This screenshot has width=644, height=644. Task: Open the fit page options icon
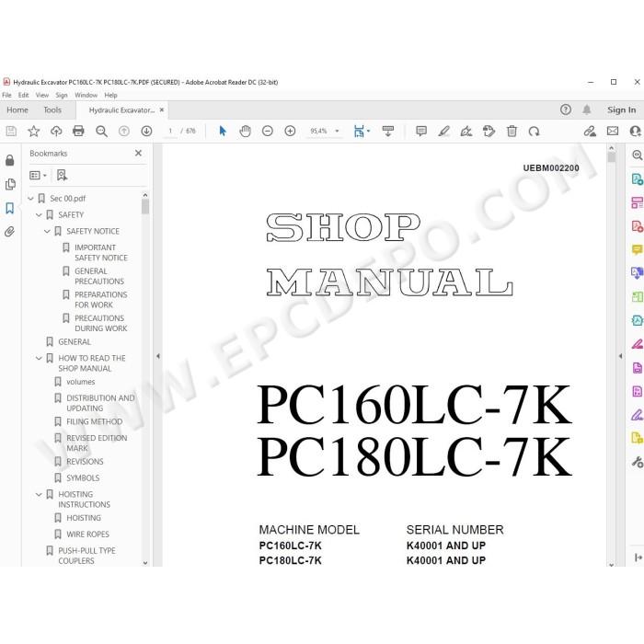(361, 131)
